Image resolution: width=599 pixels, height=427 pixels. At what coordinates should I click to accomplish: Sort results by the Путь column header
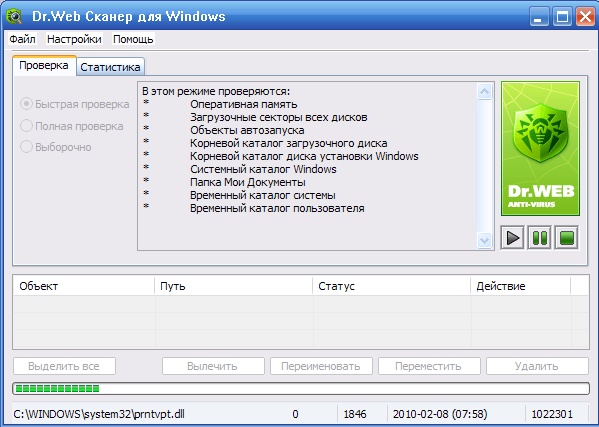(233, 286)
